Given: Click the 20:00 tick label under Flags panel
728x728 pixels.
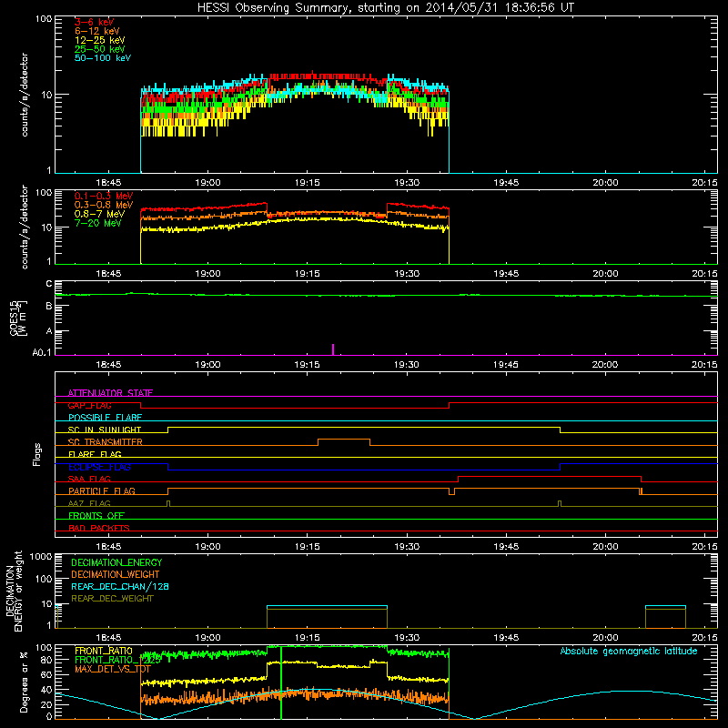Looking at the screenshot, I should tap(605, 547).
